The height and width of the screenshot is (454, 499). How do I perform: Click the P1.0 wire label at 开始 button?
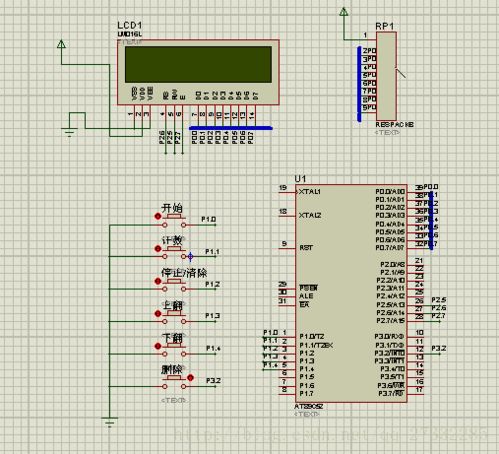click(x=209, y=219)
